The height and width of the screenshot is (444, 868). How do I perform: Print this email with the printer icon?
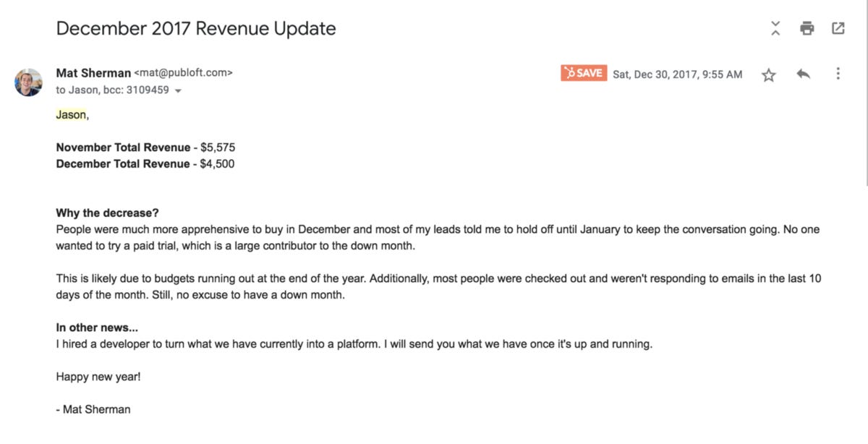tap(807, 29)
